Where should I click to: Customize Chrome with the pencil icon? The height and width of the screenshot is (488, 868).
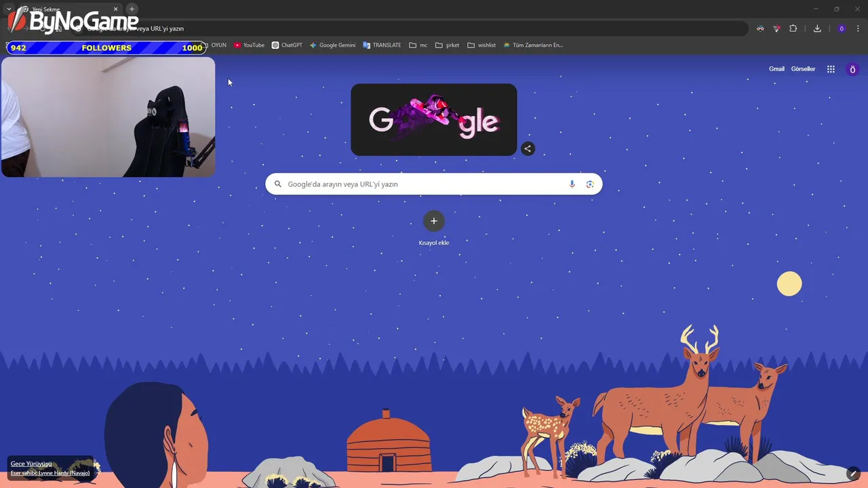[853, 474]
